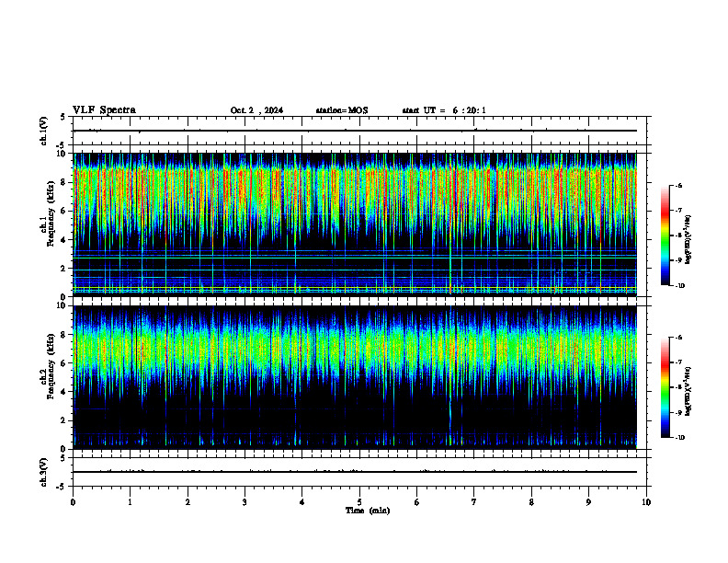728x563 pixels.
Task: Click inside the ch.1 spectrogram panel
Action: pos(355,224)
